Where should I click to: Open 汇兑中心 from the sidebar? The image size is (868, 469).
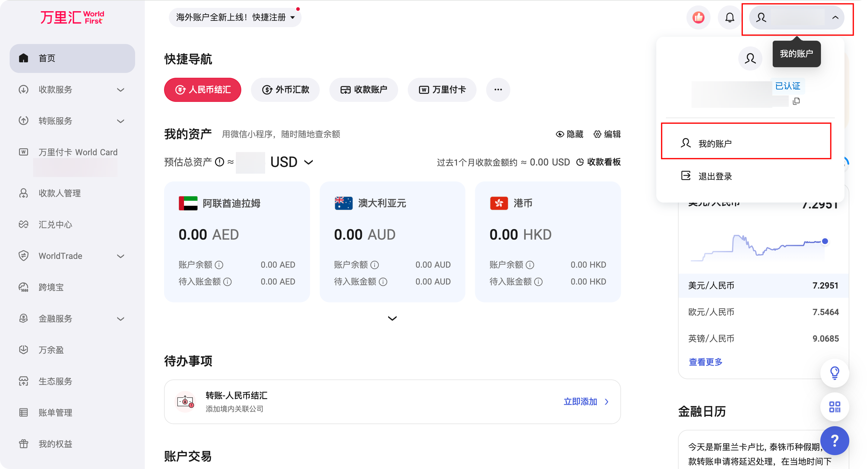55,225
